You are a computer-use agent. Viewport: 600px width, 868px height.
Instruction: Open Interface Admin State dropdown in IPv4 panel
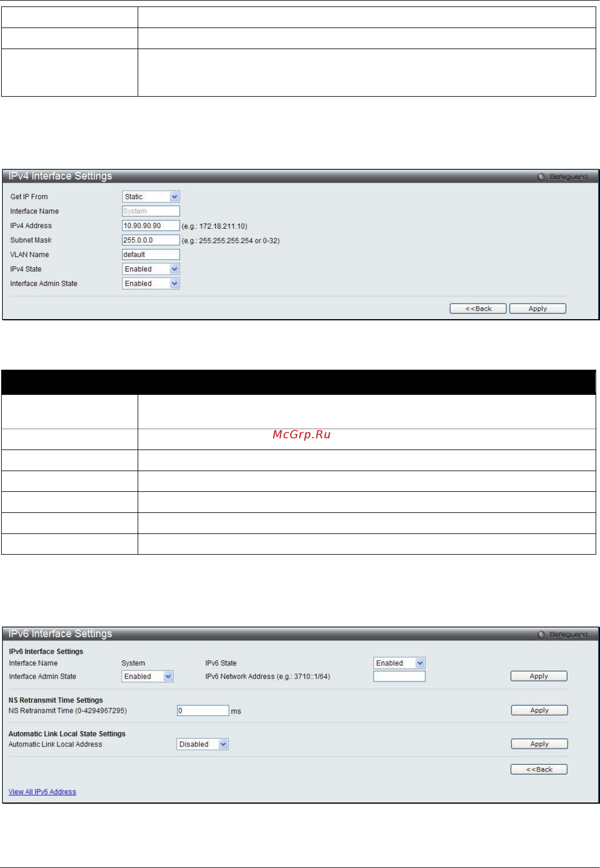(x=151, y=283)
